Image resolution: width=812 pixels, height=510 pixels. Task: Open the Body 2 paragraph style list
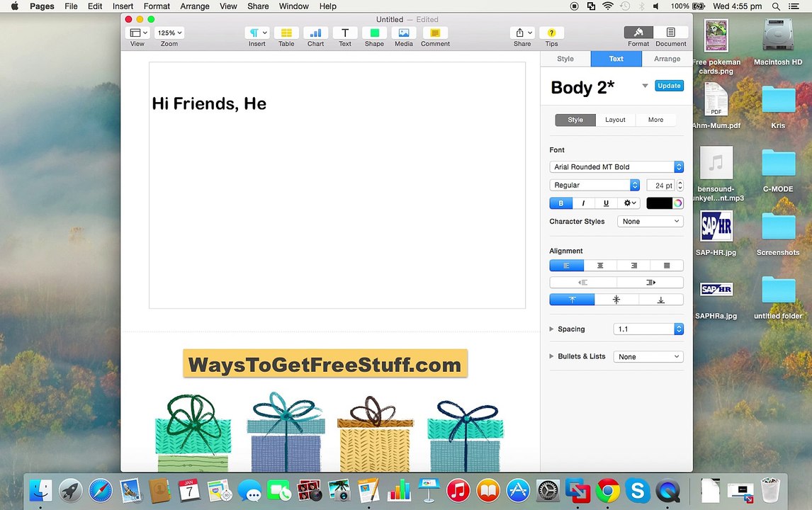coord(645,86)
